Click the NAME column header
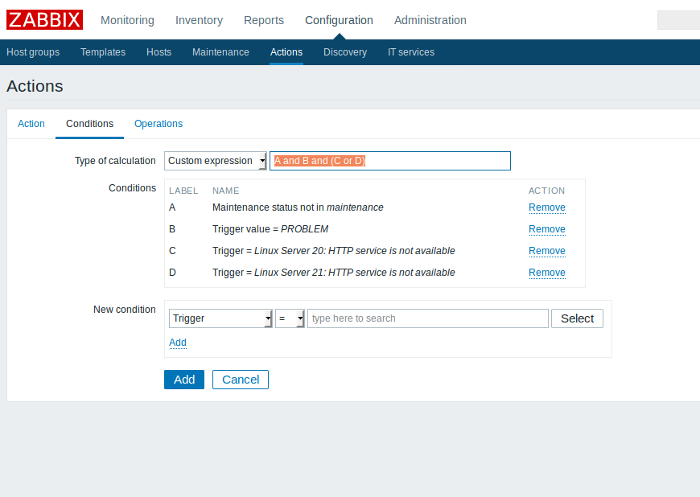Viewport: 700px width, 497px height. tap(226, 191)
